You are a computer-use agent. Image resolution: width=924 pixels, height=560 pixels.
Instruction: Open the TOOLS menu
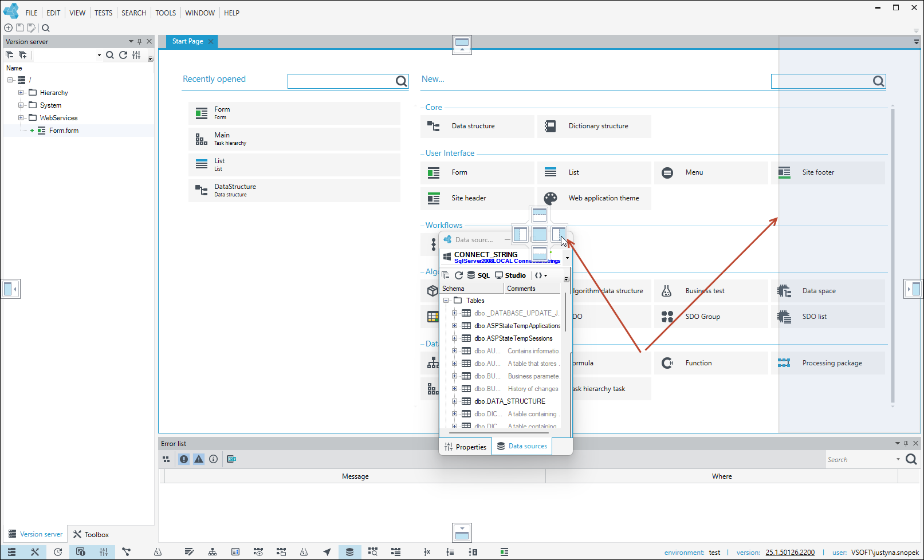click(166, 13)
